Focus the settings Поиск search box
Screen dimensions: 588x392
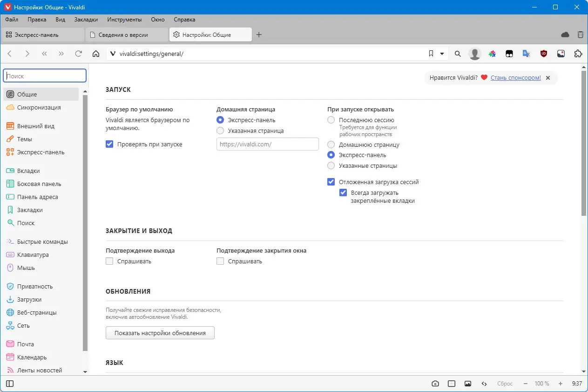pyautogui.click(x=45, y=76)
